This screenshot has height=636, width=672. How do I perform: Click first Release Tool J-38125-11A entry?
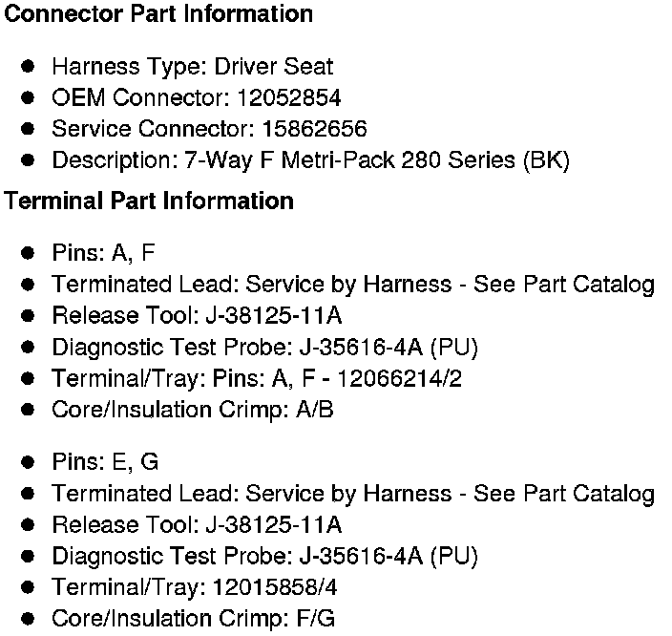tap(197, 316)
